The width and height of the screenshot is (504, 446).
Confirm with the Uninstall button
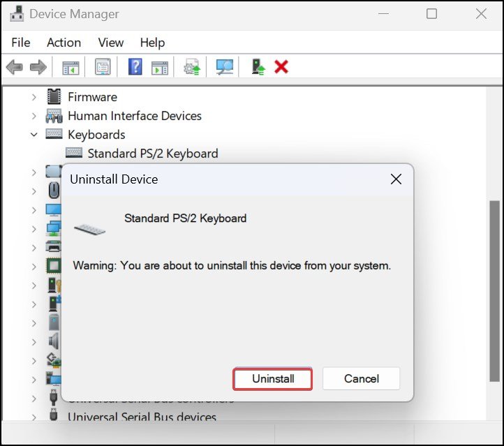272,379
